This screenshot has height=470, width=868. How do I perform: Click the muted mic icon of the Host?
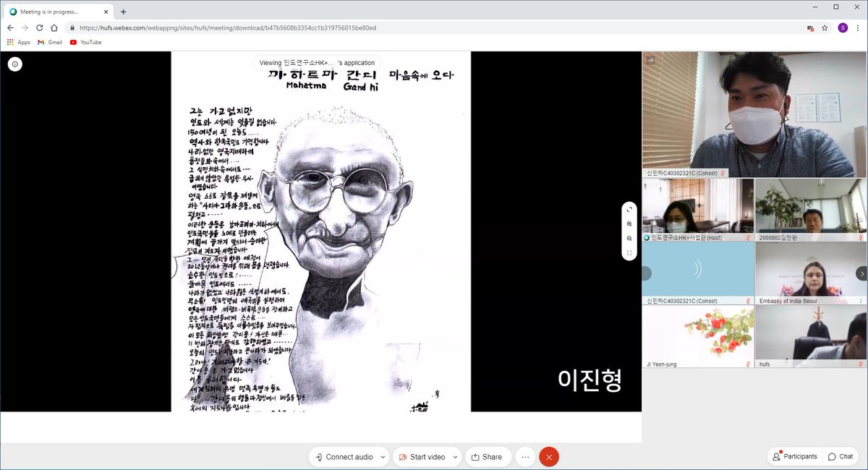tap(746, 237)
